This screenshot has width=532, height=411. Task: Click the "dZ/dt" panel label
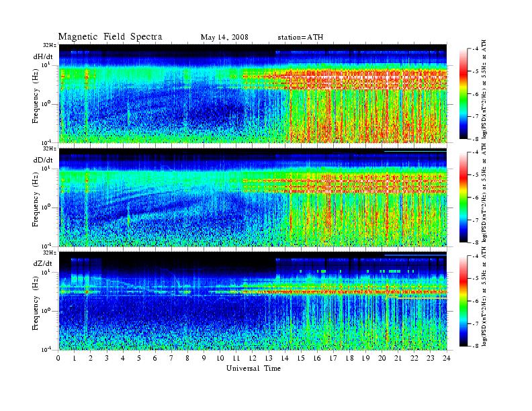43,263
